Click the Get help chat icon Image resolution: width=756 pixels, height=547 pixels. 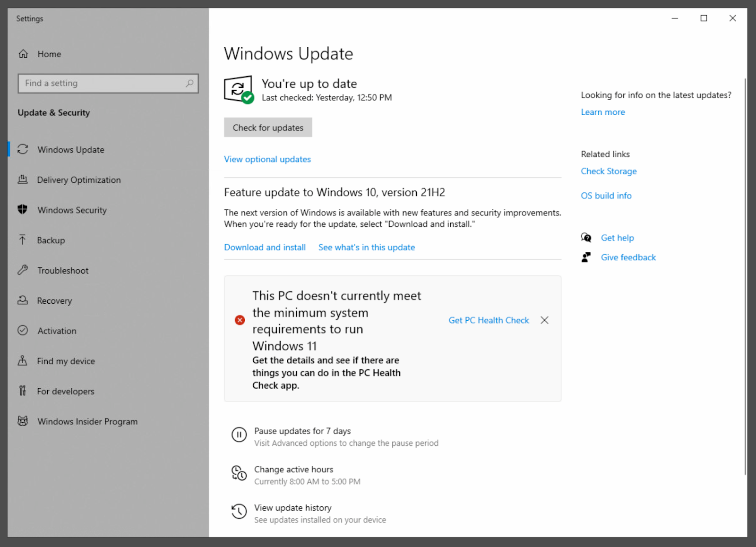tap(586, 238)
